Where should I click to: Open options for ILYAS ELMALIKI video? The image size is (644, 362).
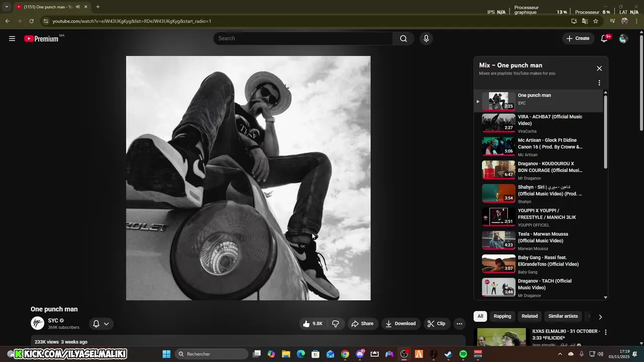click(x=606, y=332)
